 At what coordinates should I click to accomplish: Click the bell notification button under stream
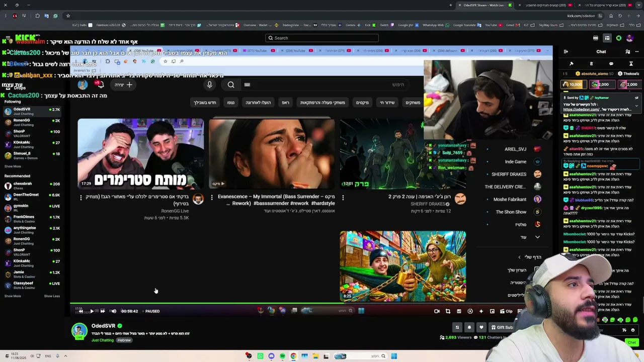[x=469, y=327]
